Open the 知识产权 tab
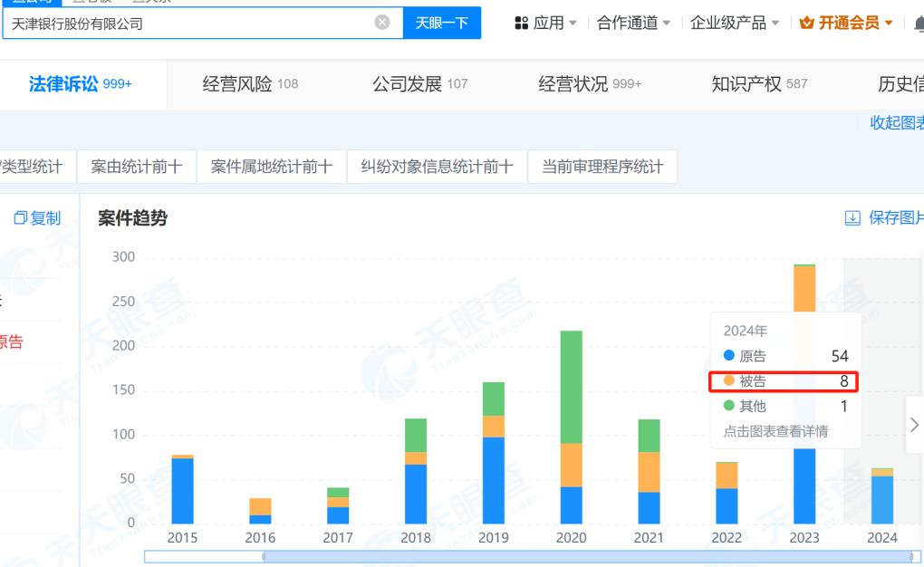The image size is (924, 567). (759, 84)
